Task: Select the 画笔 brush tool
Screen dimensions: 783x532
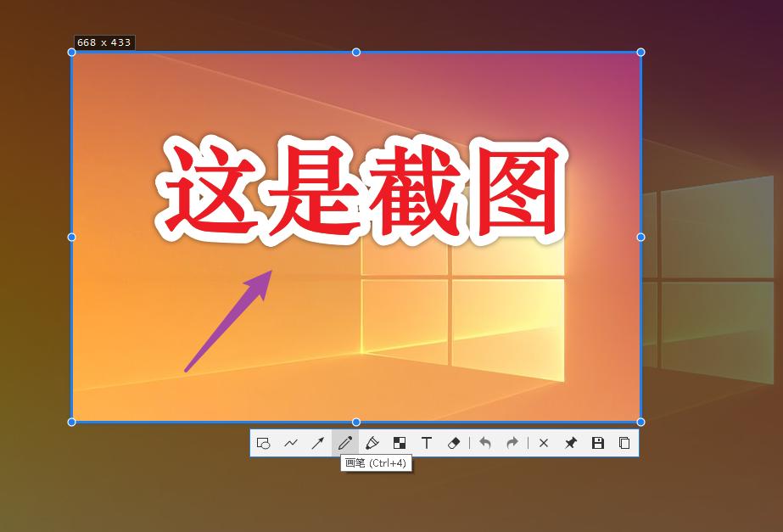Action: pos(345,442)
